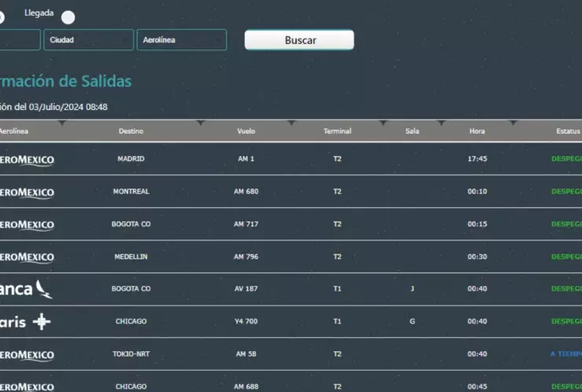Image resolution: width=582 pixels, height=392 pixels.
Task: Click Aeromexico logo in the Medellin row
Action: tap(27, 257)
